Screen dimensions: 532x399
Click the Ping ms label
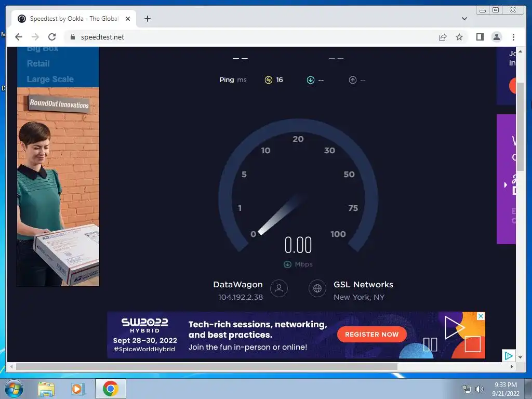click(233, 79)
